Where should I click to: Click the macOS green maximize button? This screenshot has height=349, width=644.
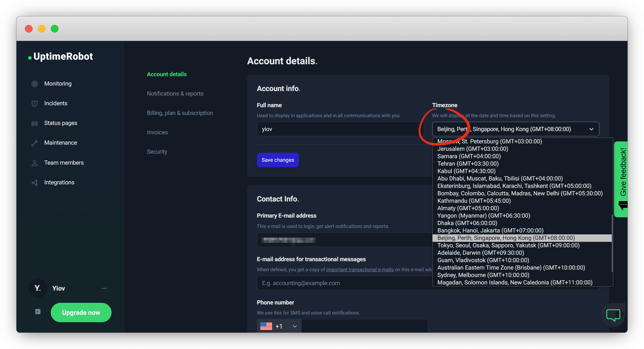pos(55,29)
